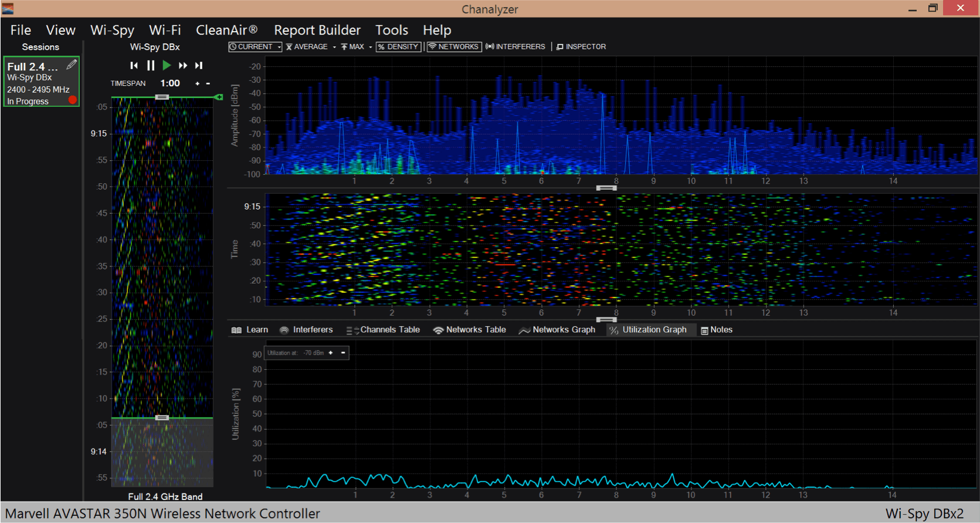Click the top timespan slider handle

pyautogui.click(x=162, y=97)
